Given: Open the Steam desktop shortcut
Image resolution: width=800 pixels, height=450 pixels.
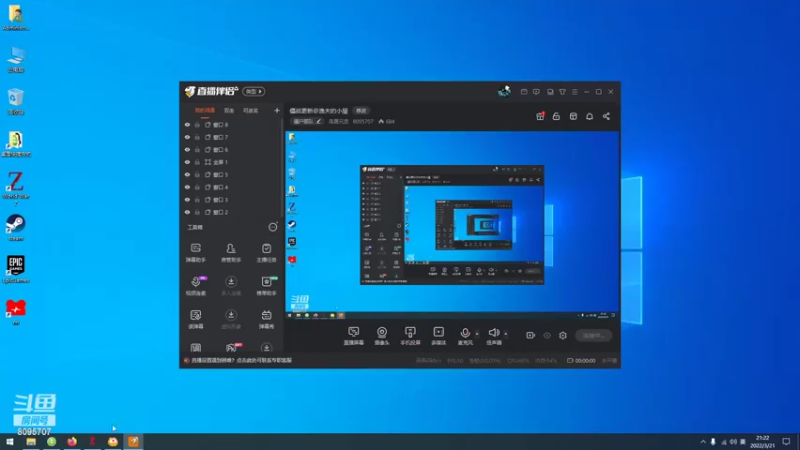Looking at the screenshot, I should point(16,228).
